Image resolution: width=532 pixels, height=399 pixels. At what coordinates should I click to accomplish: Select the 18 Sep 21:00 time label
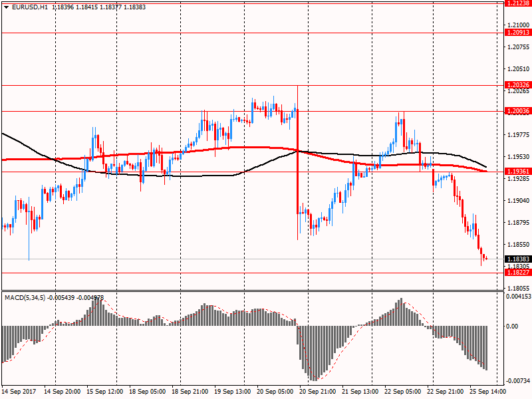[190, 392]
